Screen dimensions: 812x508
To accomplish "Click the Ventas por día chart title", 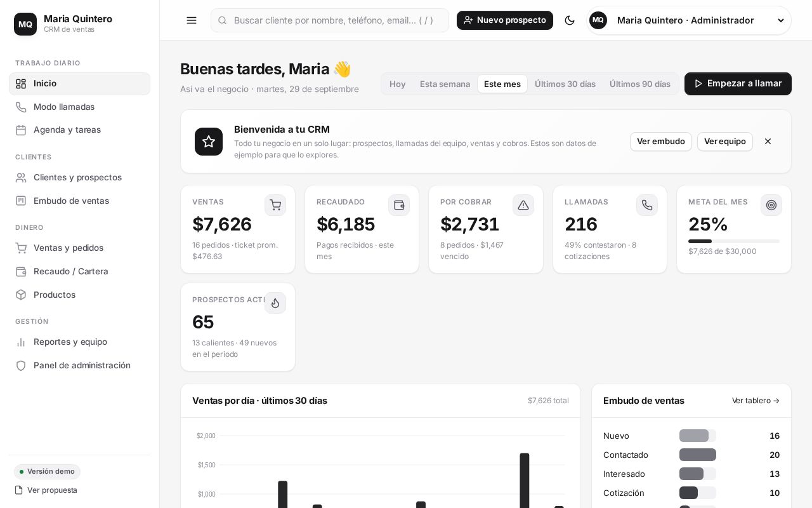I will [x=259, y=401].
